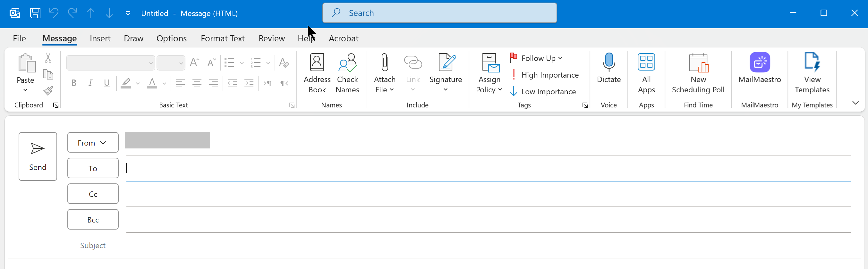Click the Dictate microphone icon

pos(608,68)
